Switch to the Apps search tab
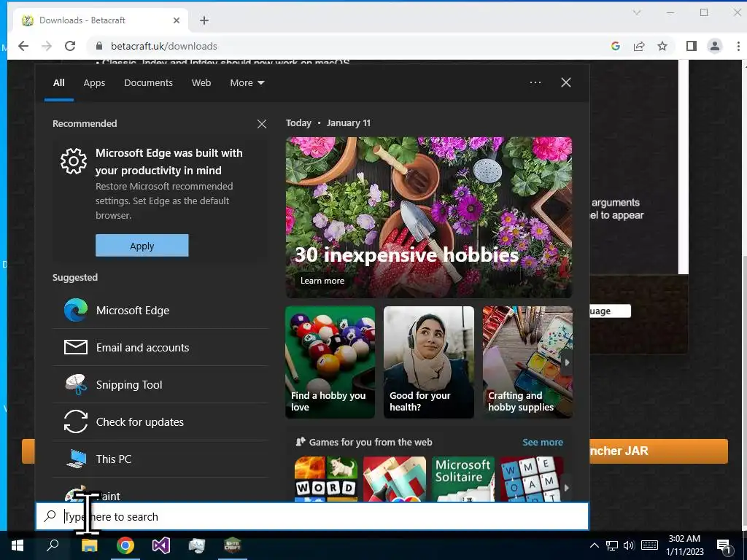Screen dimensions: 747x560 pyautogui.click(x=94, y=83)
